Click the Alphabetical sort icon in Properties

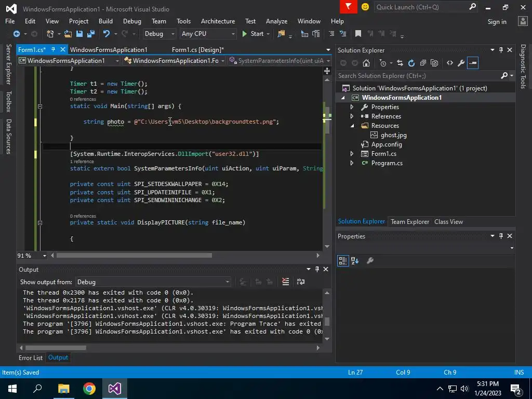coord(355,261)
